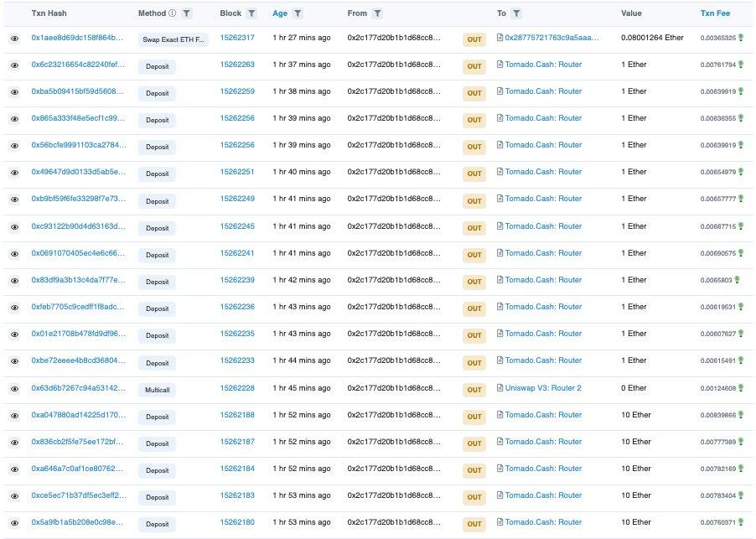This screenshot has width=756, height=539.
Task: Click contract icon before 0x28775721763c9a5aaa address
Action: coord(500,38)
